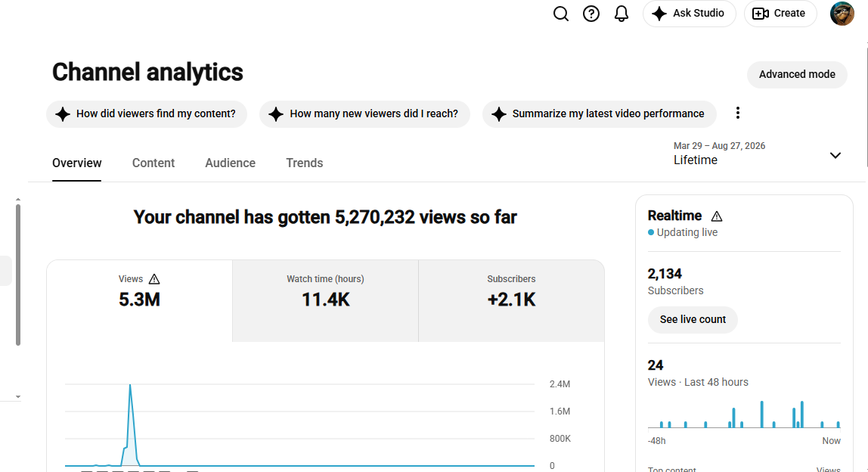The width and height of the screenshot is (868, 472).
Task: Click the warning icon beside Realtime
Action: [716, 216]
